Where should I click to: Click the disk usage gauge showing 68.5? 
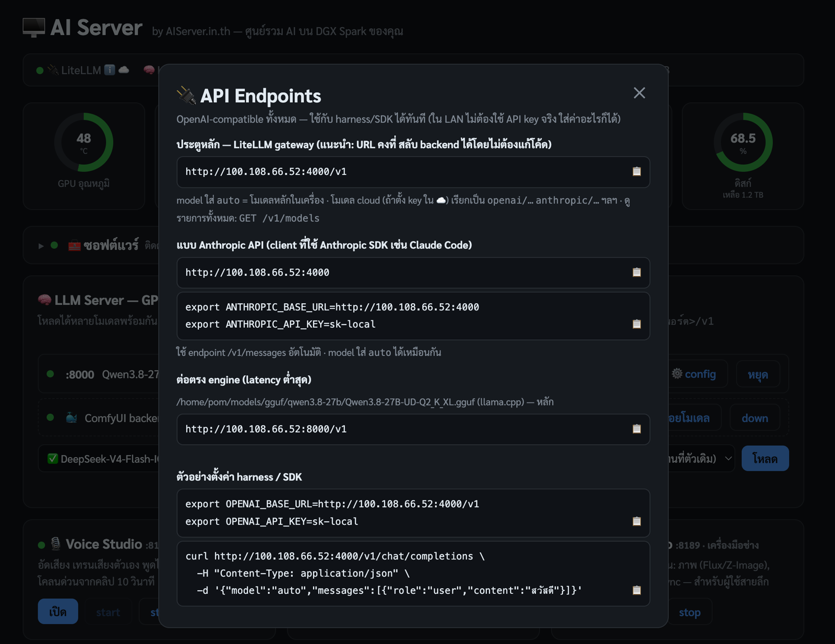point(743,142)
